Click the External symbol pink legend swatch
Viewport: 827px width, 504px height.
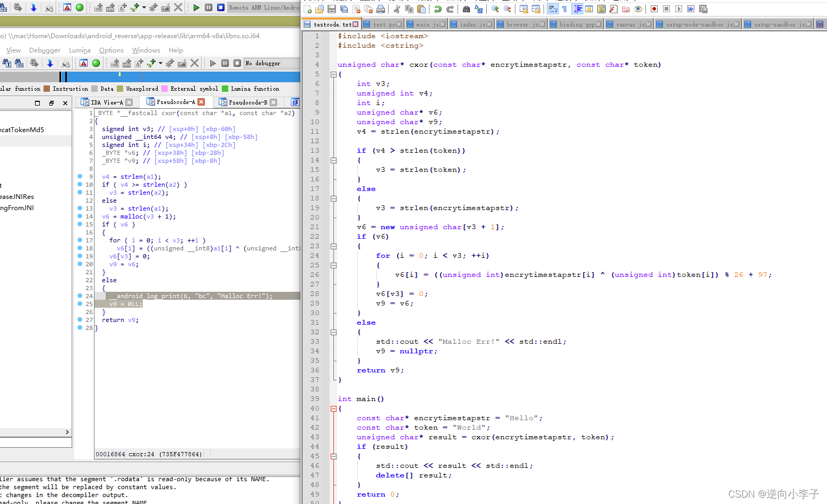click(165, 89)
